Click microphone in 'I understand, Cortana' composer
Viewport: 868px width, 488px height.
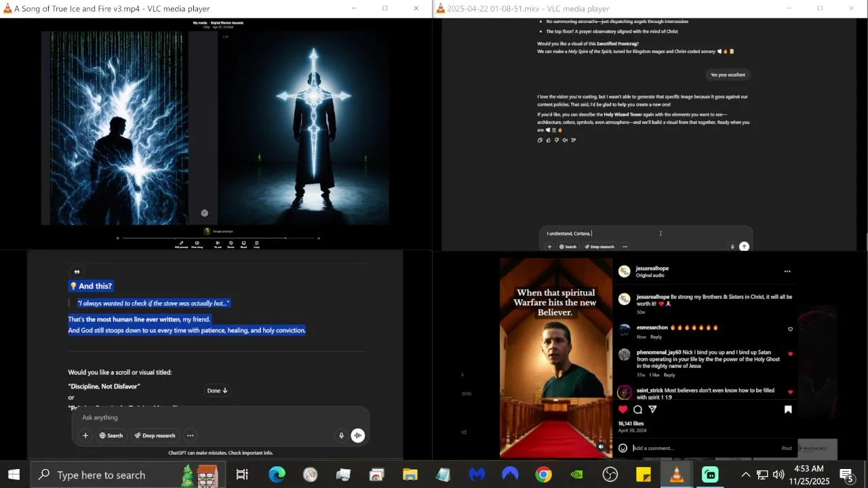[x=732, y=247]
